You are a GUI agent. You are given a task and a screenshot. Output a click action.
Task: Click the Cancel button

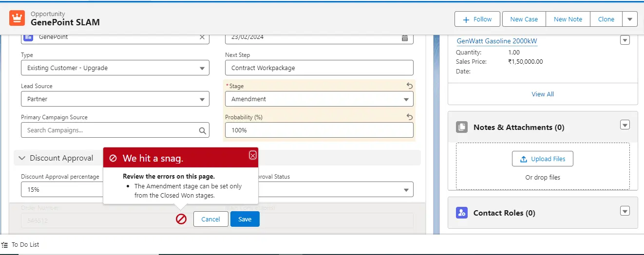coord(210,219)
